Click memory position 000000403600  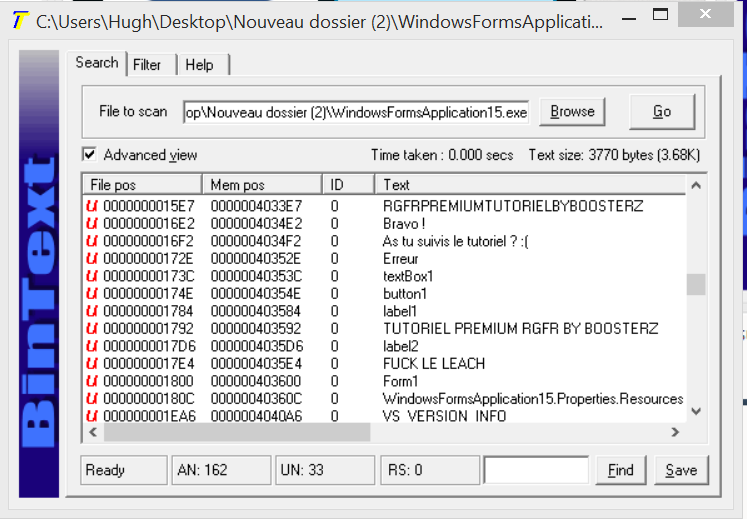pyautogui.click(x=256, y=381)
